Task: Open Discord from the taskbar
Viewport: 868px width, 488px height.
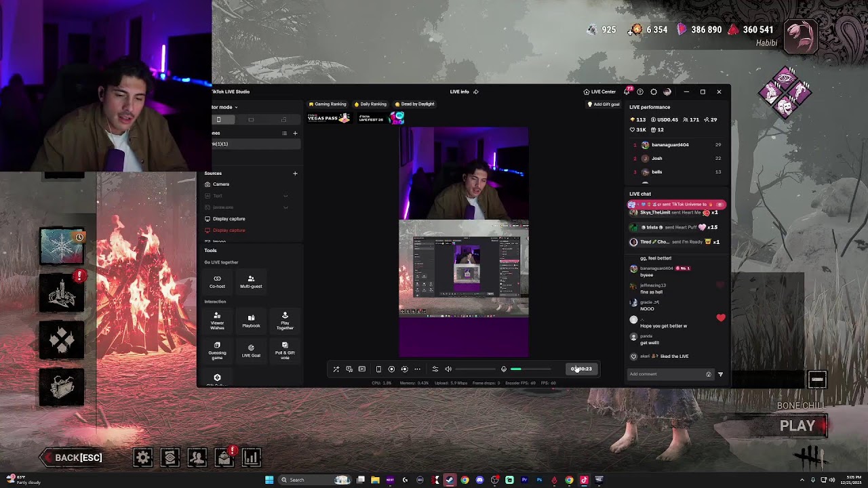Action: [479, 480]
